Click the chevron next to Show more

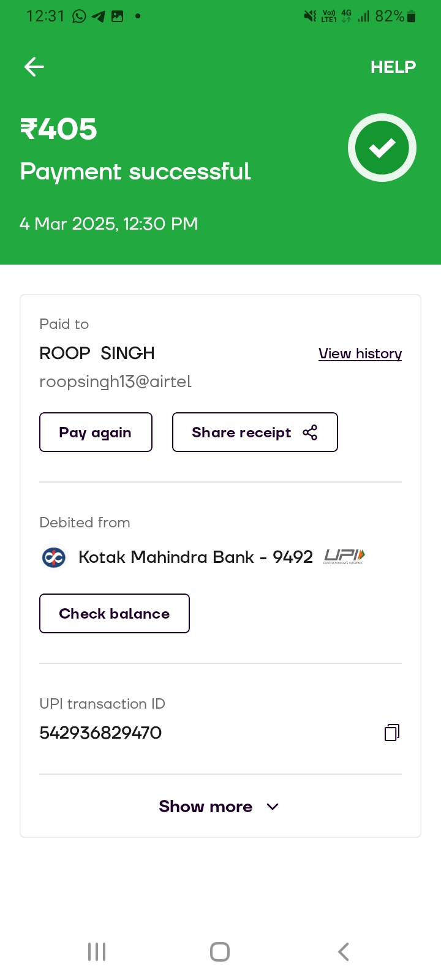[273, 807]
